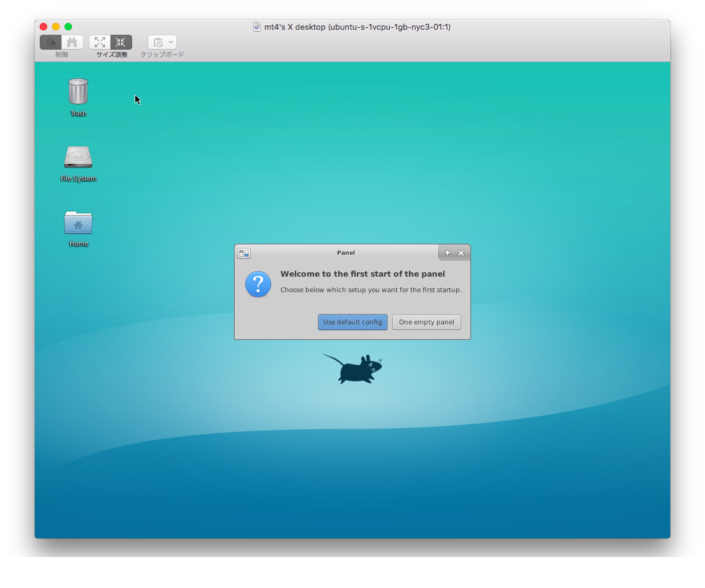Click the Panel dialog title bar
705x588 pixels.
(346, 253)
